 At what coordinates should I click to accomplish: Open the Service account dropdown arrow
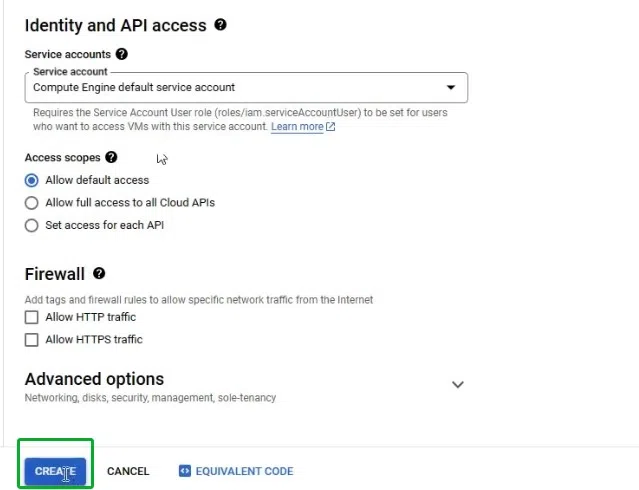pos(451,88)
